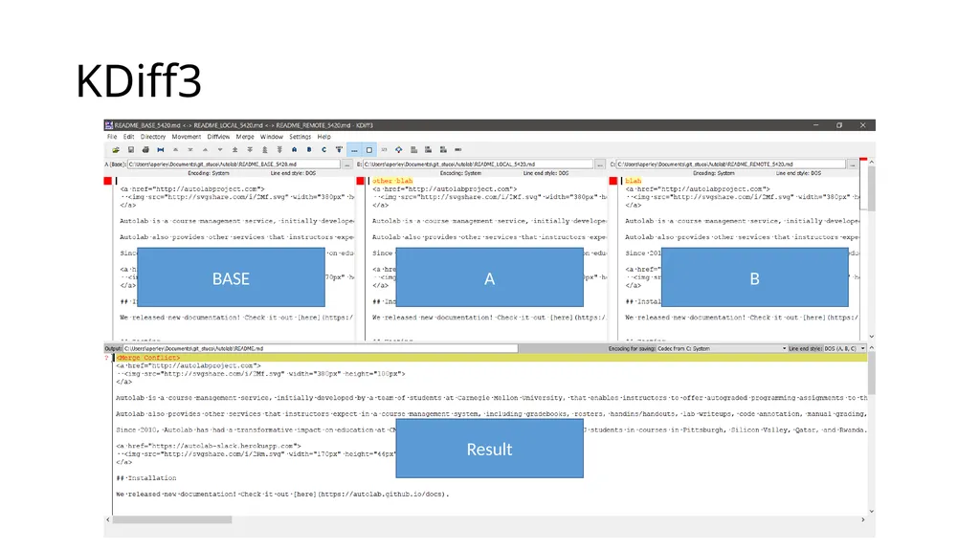Image resolution: width=980 pixels, height=550 pixels.
Task: Open the output Line end style dropdown
Action: [844, 348]
